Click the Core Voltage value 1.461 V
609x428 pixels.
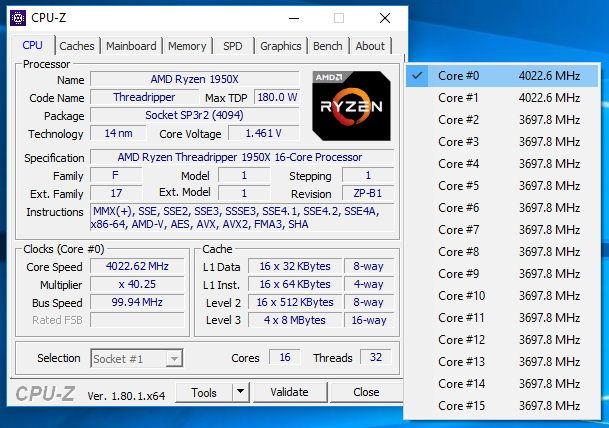point(264,133)
